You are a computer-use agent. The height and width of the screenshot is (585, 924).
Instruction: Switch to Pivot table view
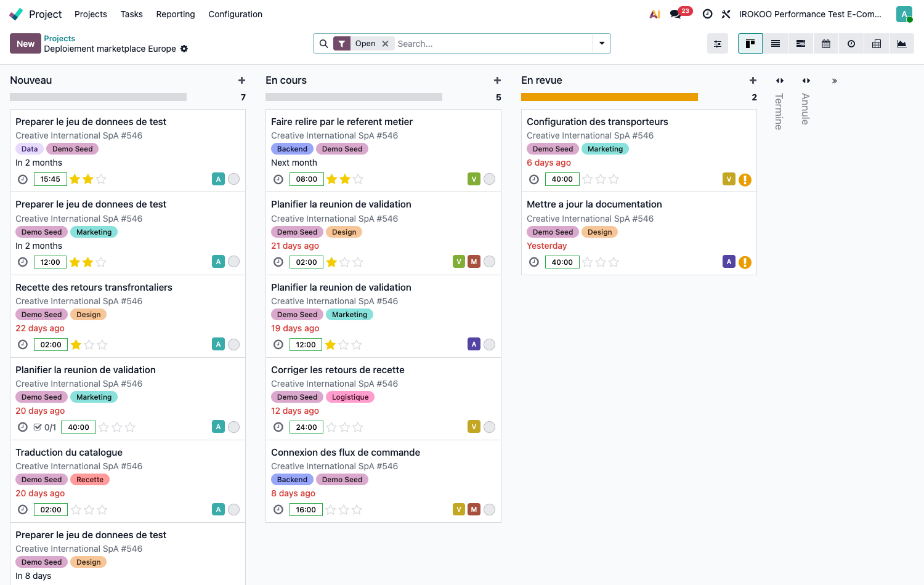(877, 44)
